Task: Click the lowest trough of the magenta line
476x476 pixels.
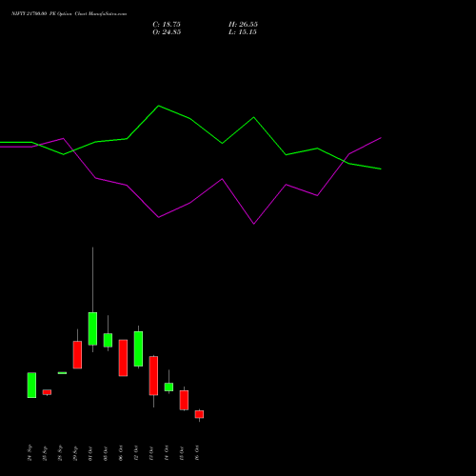Action: point(254,224)
